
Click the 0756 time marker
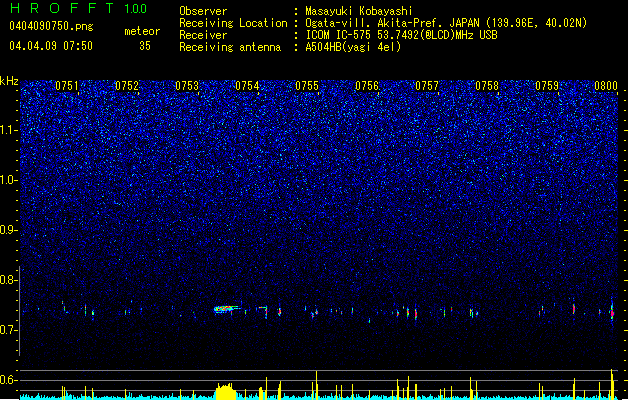tap(367, 86)
